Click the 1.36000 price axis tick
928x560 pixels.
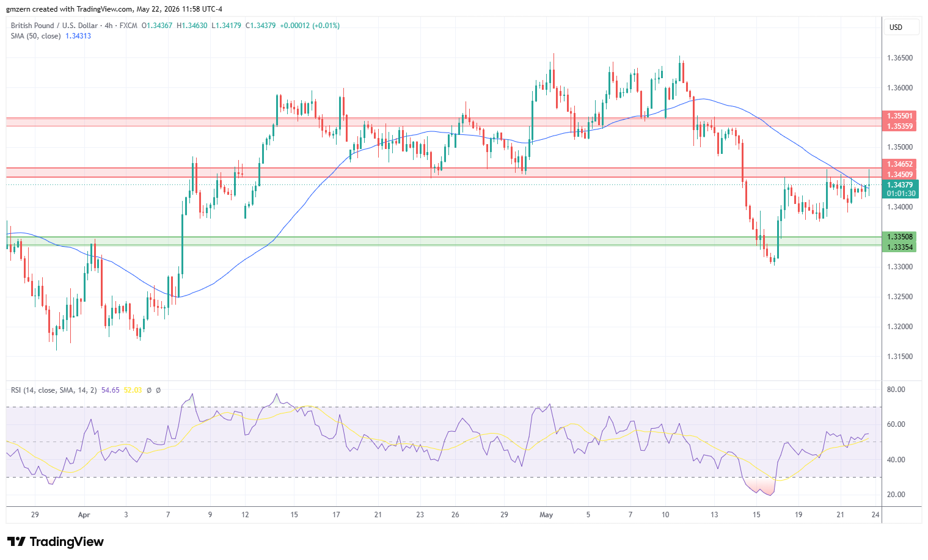(900, 88)
